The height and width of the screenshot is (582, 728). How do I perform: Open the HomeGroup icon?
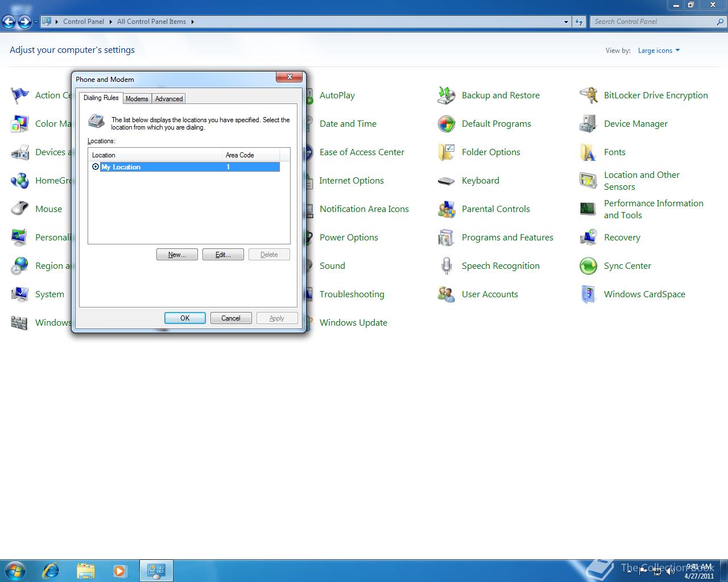coord(20,181)
